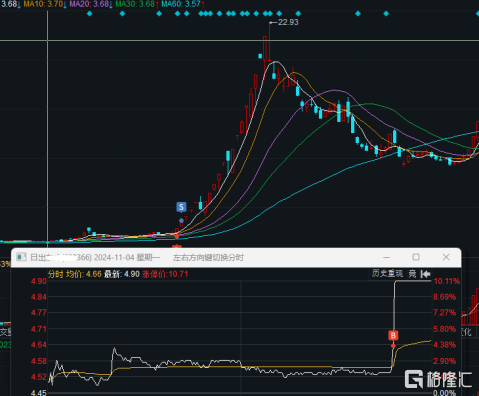Click the blue S sell marker on the chart
This screenshot has width=479, height=396.
pos(181,207)
